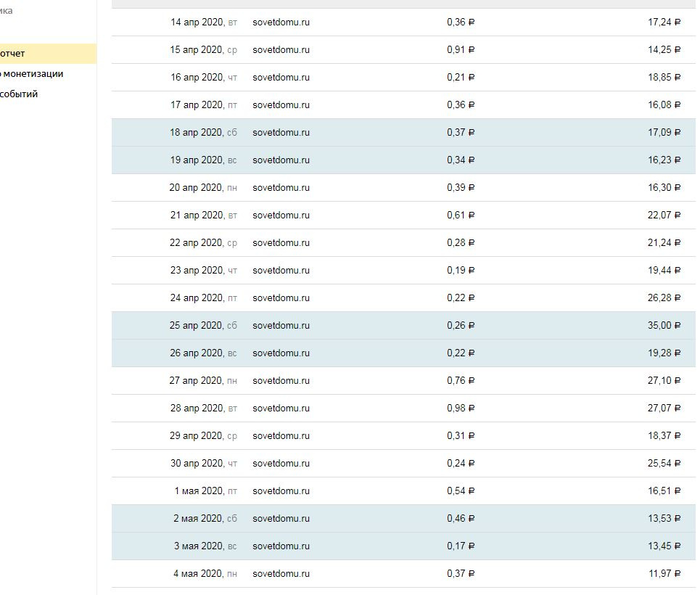Select the 0,61 ₽ value

click(461, 216)
